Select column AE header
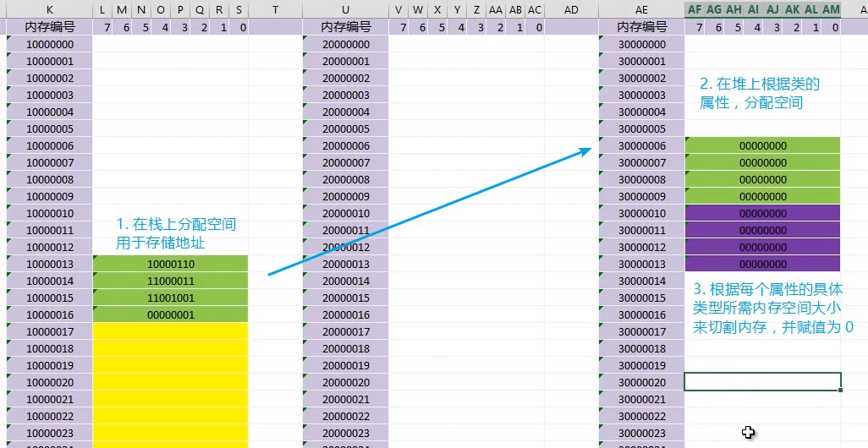 tap(641, 9)
